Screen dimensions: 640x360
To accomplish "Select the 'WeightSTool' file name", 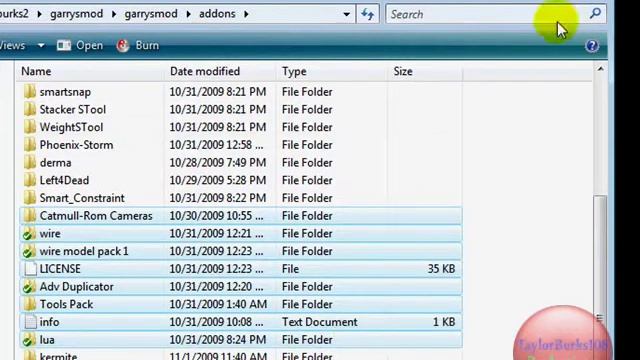I will [x=71, y=127].
